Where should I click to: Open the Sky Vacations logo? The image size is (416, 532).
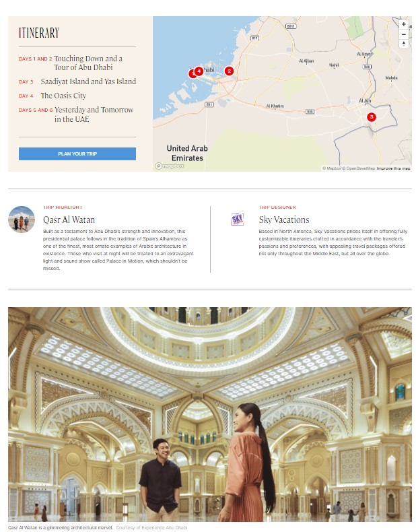[237, 220]
